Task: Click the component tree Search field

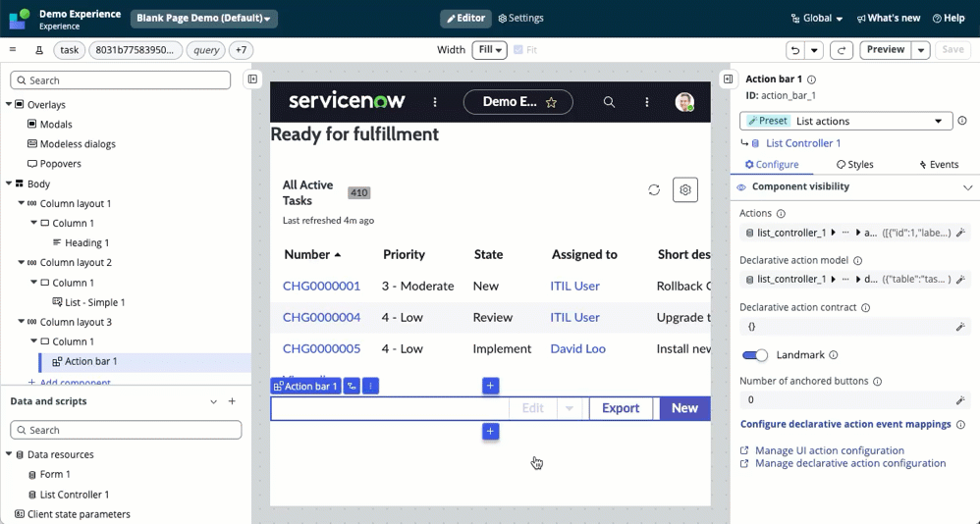Action: (x=121, y=79)
